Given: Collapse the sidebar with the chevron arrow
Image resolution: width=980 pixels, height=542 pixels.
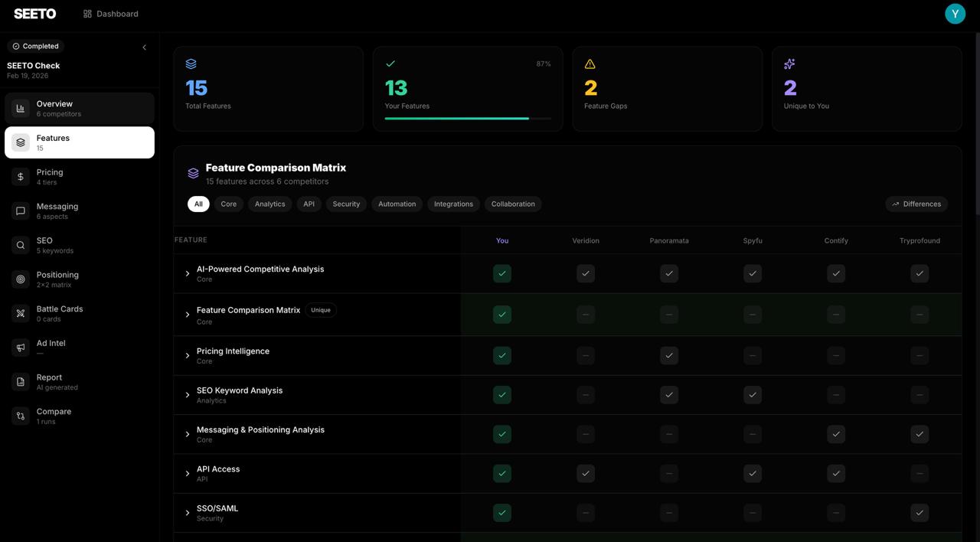Looking at the screenshot, I should 142,45.
